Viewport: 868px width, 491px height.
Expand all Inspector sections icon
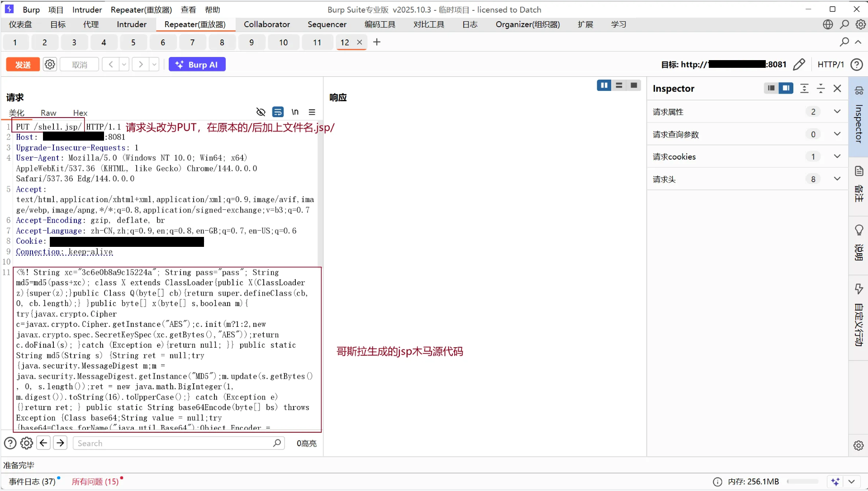pyautogui.click(x=804, y=88)
